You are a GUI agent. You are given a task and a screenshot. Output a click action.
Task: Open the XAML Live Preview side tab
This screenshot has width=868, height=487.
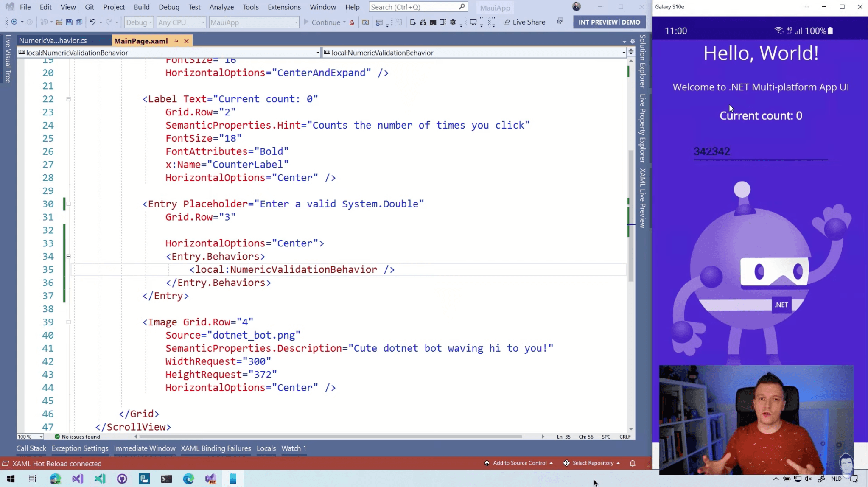tap(643, 198)
